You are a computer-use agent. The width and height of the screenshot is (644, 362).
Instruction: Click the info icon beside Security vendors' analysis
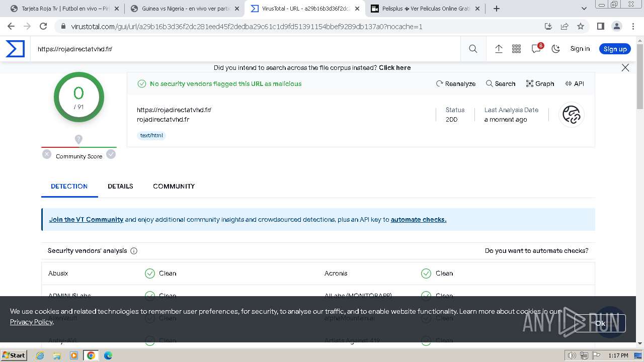(134, 251)
